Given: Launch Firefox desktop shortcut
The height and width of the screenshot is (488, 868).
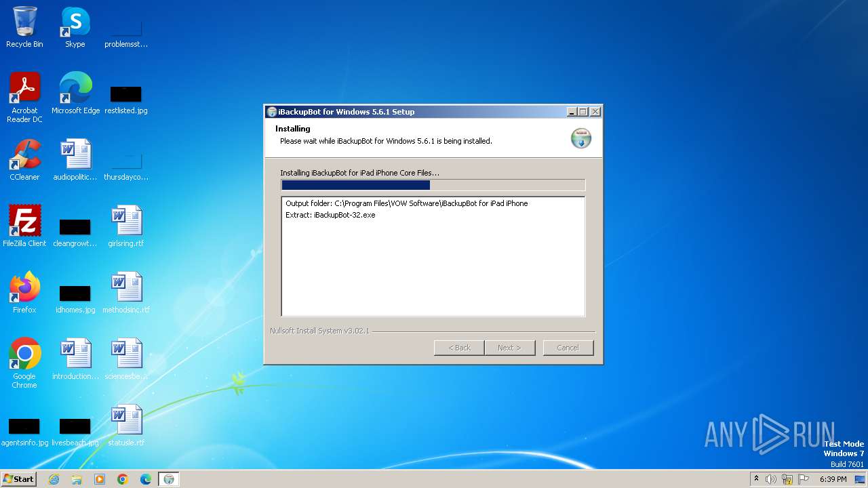Looking at the screenshot, I should (x=24, y=293).
